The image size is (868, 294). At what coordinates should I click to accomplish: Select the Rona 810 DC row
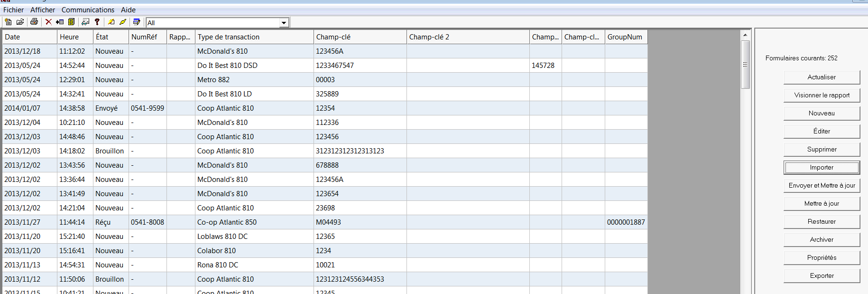pos(325,265)
